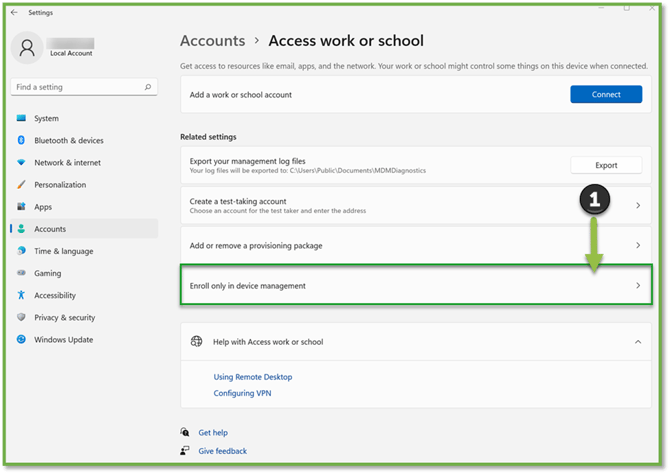Open the Apps icon in sidebar

[x=20, y=207]
